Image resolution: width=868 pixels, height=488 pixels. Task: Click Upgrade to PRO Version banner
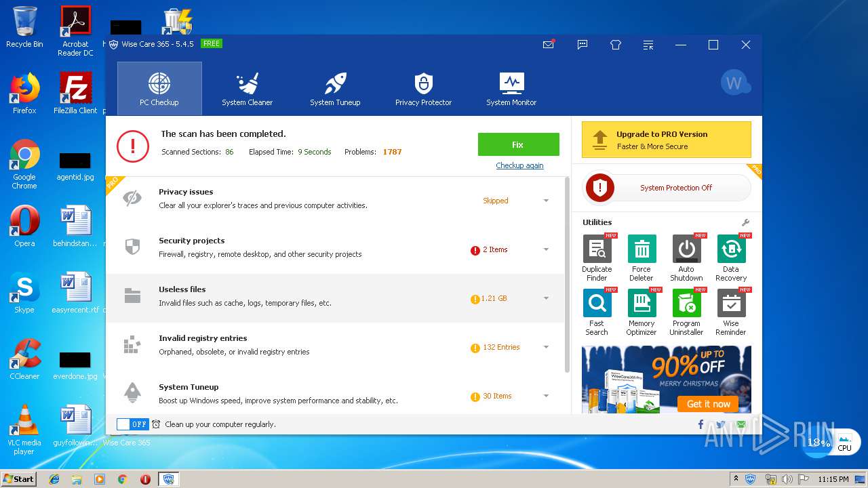(x=667, y=140)
